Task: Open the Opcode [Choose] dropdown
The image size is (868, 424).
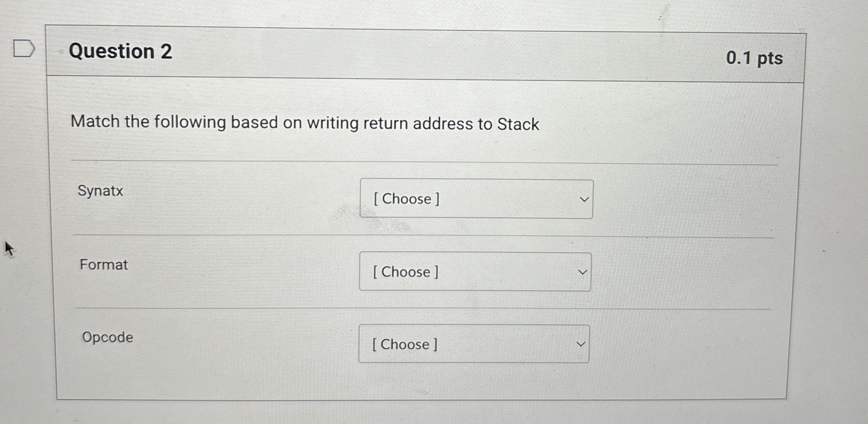Action: (473, 344)
